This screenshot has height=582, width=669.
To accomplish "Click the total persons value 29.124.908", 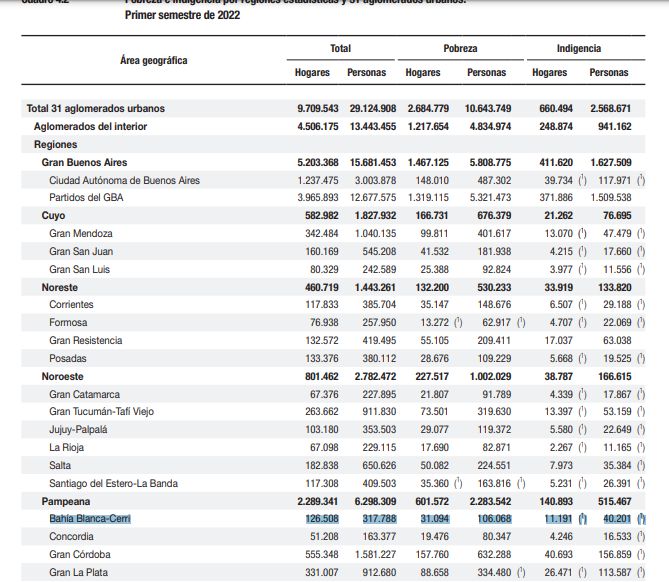I will coord(373,108).
